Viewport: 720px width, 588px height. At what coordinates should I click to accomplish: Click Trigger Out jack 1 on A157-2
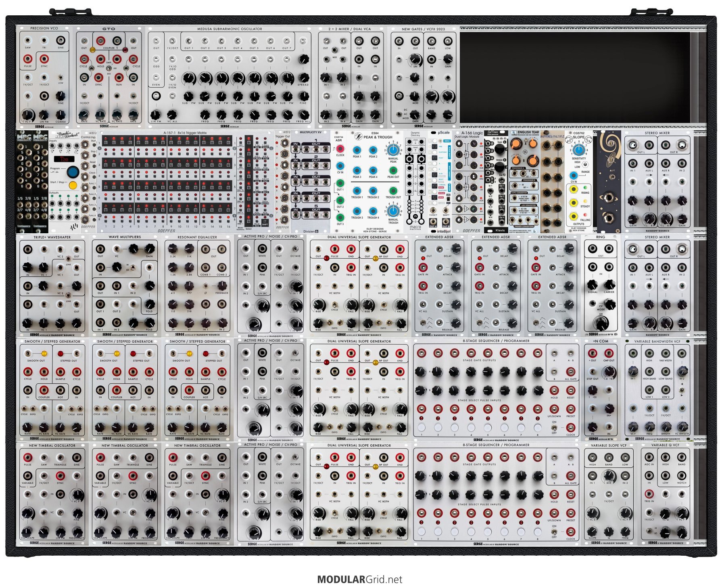285,144
